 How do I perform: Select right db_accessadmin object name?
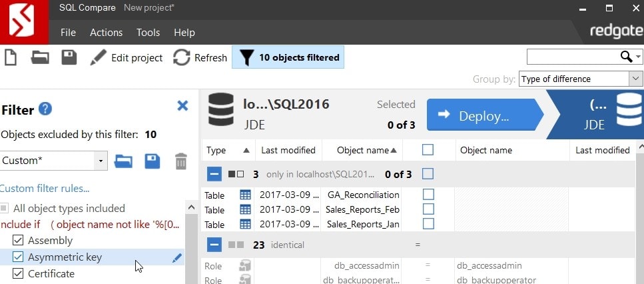(489, 266)
